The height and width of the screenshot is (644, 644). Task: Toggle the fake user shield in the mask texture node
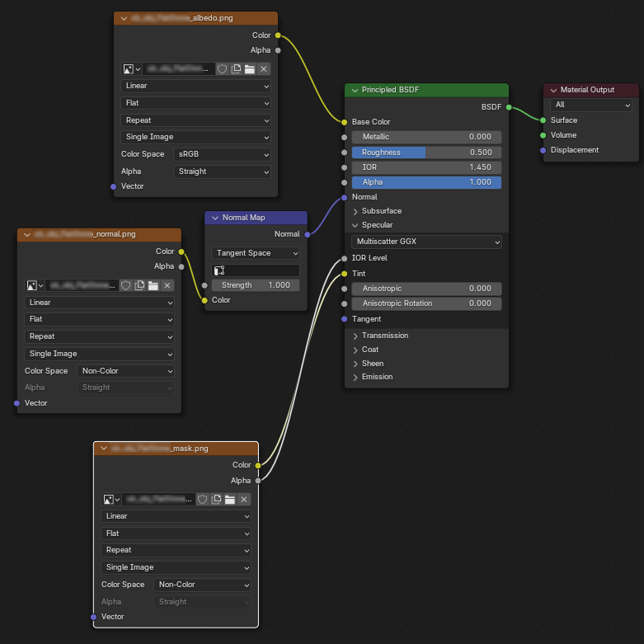point(202,500)
